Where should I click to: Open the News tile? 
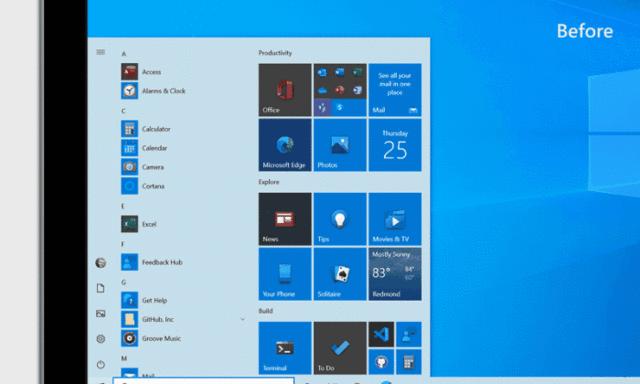click(x=285, y=219)
